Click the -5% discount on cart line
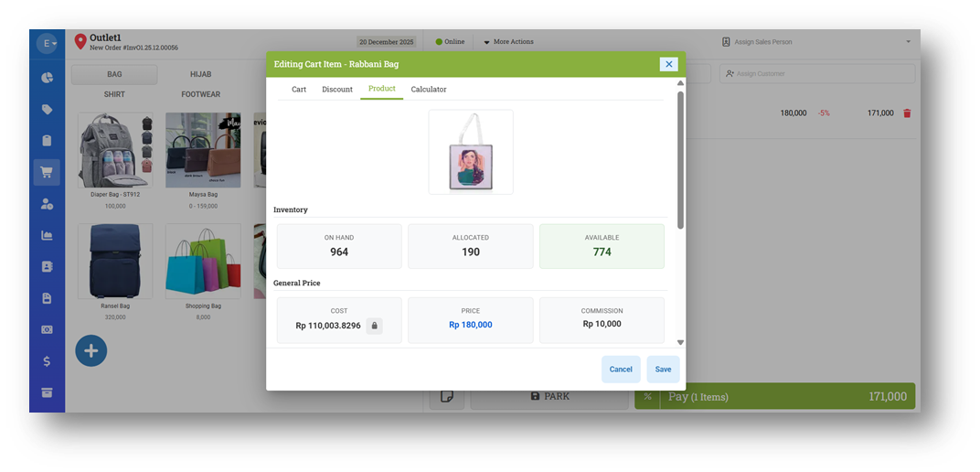980x472 pixels. point(824,113)
